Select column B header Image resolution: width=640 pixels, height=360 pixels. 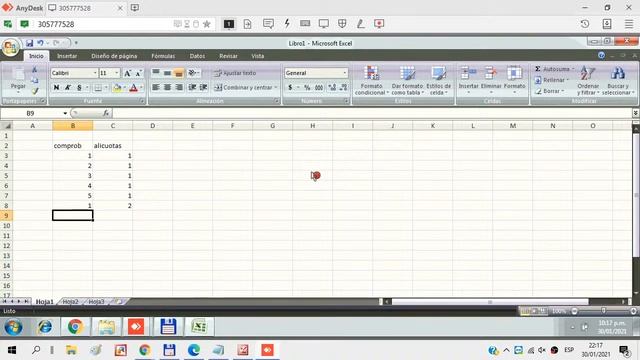(73, 126)
